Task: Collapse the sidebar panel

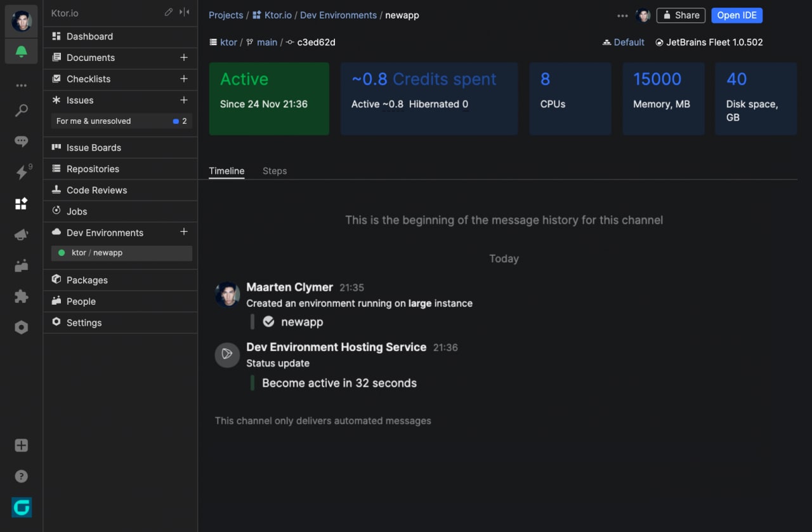Action: (x=185, y=12)
